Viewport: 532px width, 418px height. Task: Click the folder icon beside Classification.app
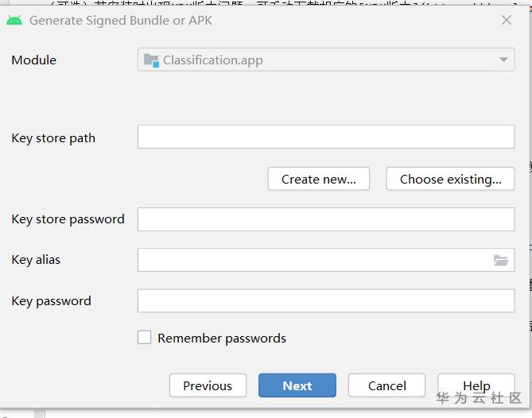pos(151,60)
